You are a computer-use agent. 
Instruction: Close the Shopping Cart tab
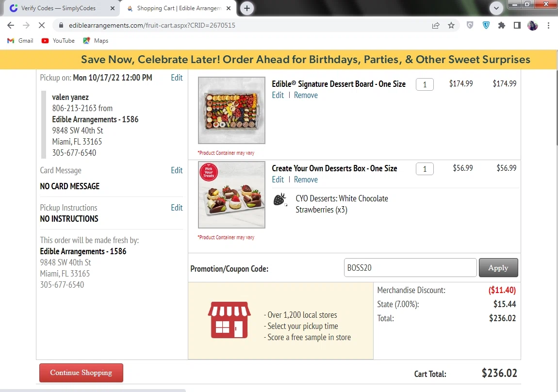pos(229,8)
